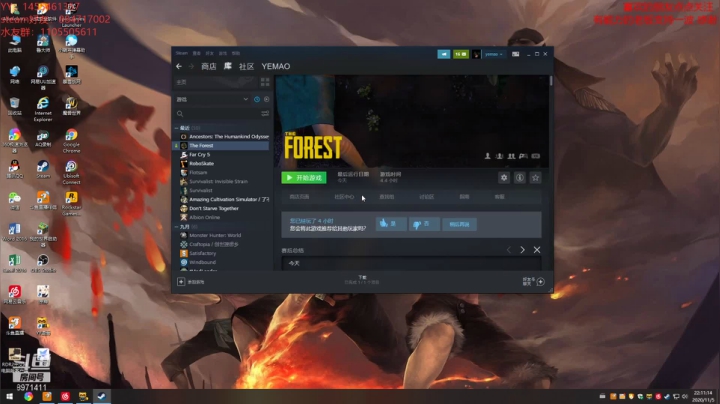This screenshot has width=720, height=404.
Task: Click the controller support icon on banner
Action: [535, 156]
